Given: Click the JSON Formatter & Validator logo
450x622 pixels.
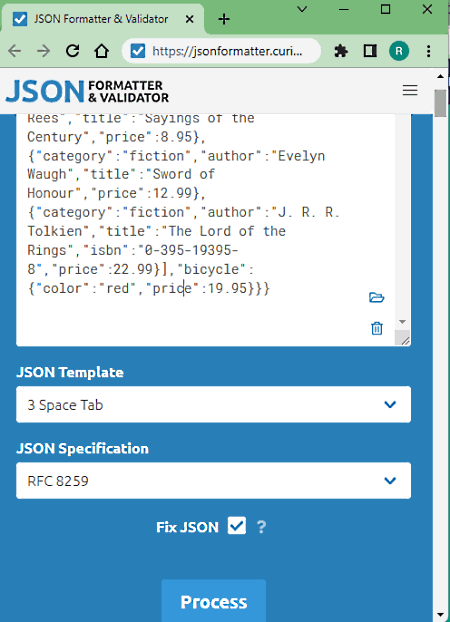Looking at the screenshot, I should 87,91.
